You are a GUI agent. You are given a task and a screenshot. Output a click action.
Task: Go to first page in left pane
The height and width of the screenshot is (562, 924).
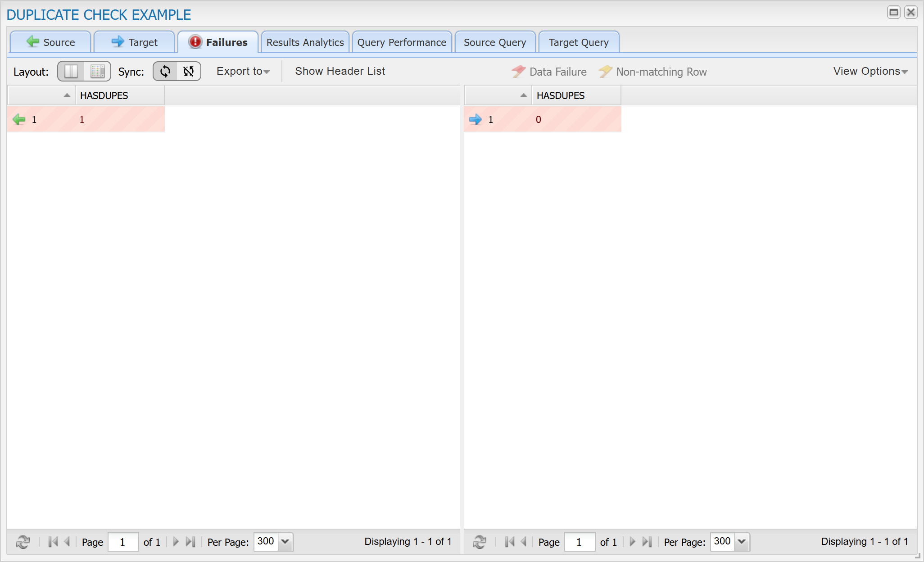click(53, 542)
